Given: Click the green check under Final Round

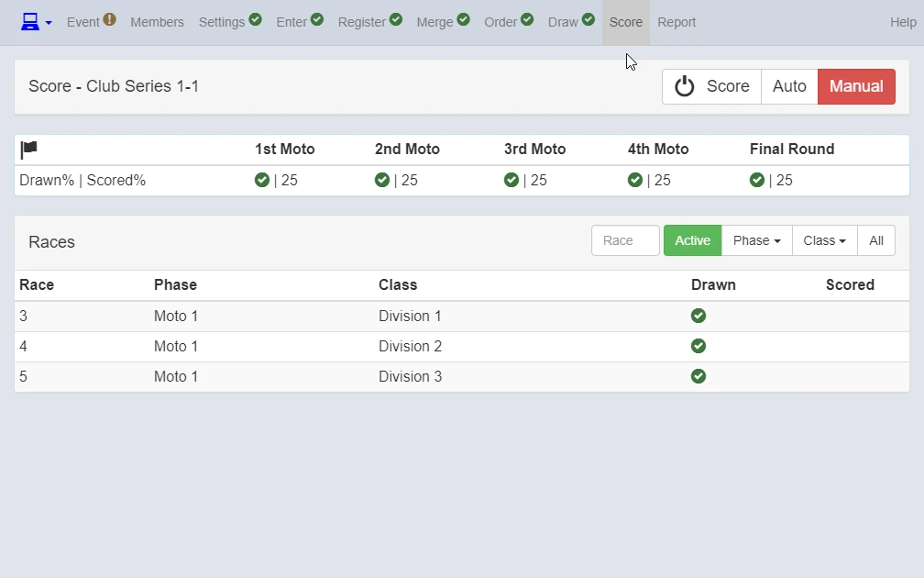Looking at the screenshot, I should (757, 180).
